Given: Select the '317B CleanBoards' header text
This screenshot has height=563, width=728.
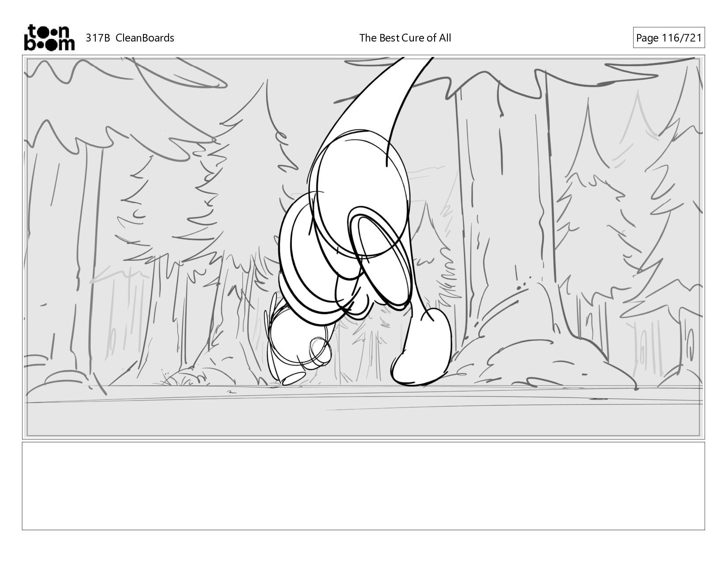Looking at the screenshot, I should (130, 38).
